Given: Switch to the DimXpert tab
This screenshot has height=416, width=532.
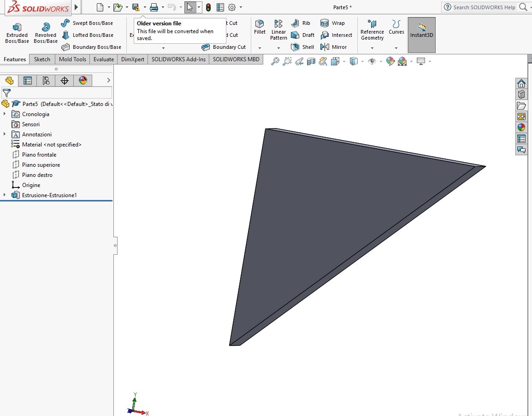Looking at the screenshot, I should [133, 59].
